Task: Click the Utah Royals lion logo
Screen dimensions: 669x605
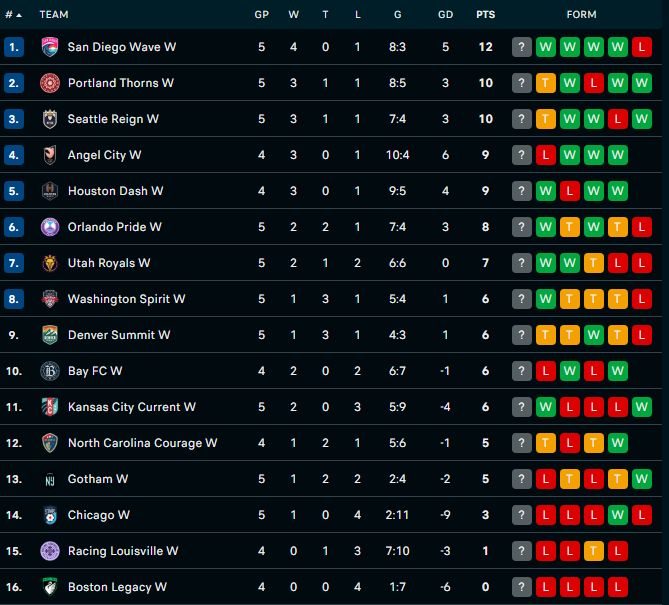Action: click(x=50, y=263)
